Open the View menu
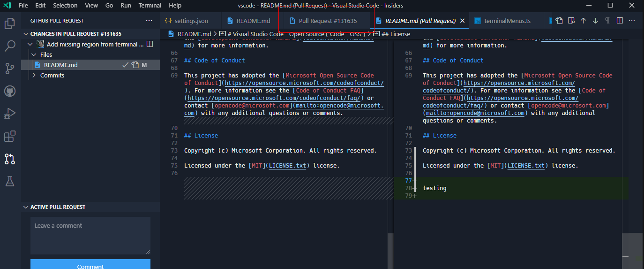Image resolution: width=644 pixels, height=269 pixels. tap(91, 6)
